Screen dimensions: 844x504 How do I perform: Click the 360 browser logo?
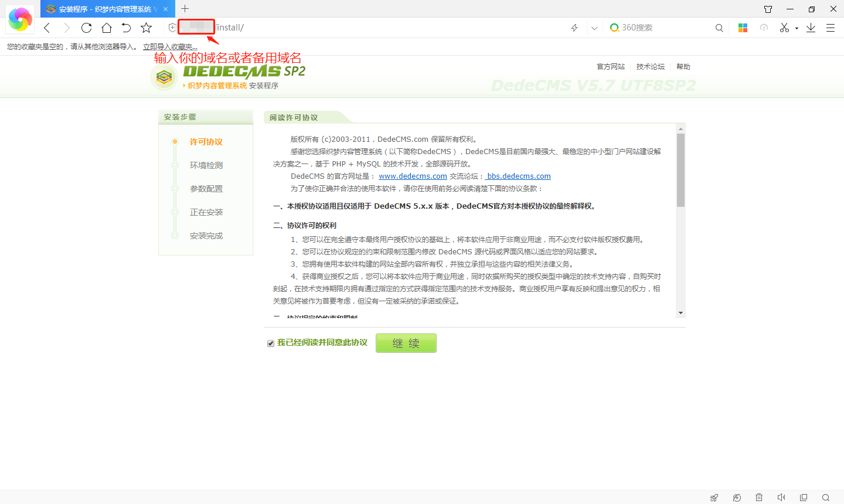[21, 19]
